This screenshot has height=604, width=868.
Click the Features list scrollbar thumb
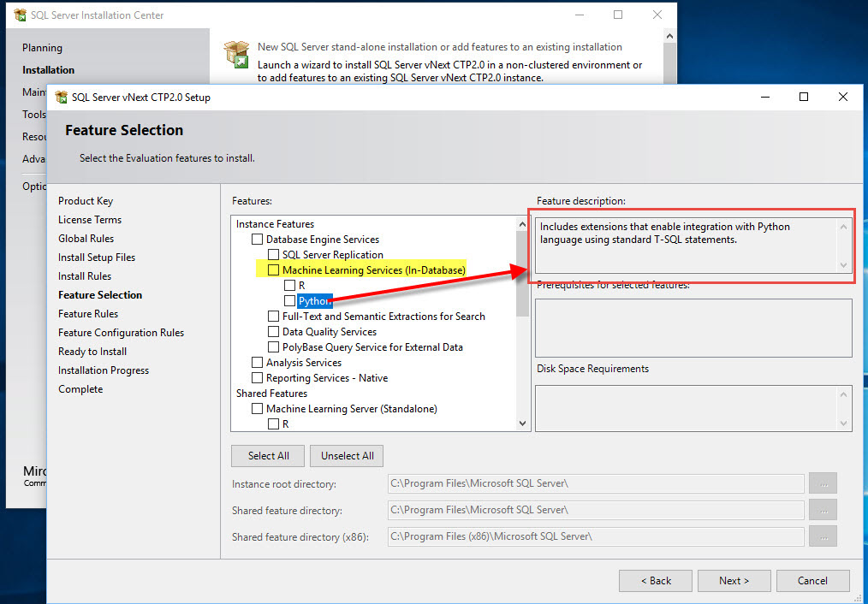coord(522,273)
